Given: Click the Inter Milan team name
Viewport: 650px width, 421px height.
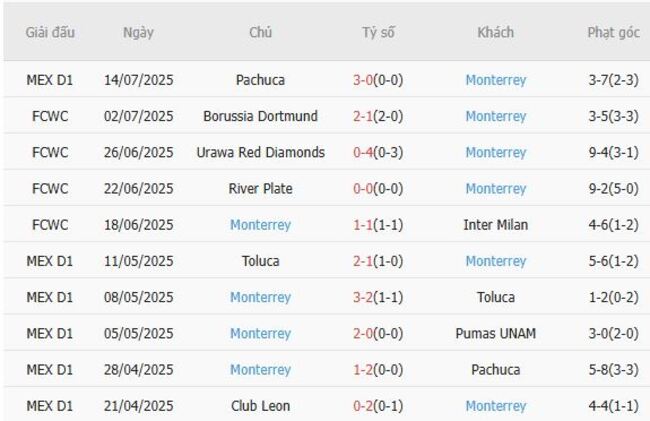Looking at the screenshot, I should coord(495,225).
